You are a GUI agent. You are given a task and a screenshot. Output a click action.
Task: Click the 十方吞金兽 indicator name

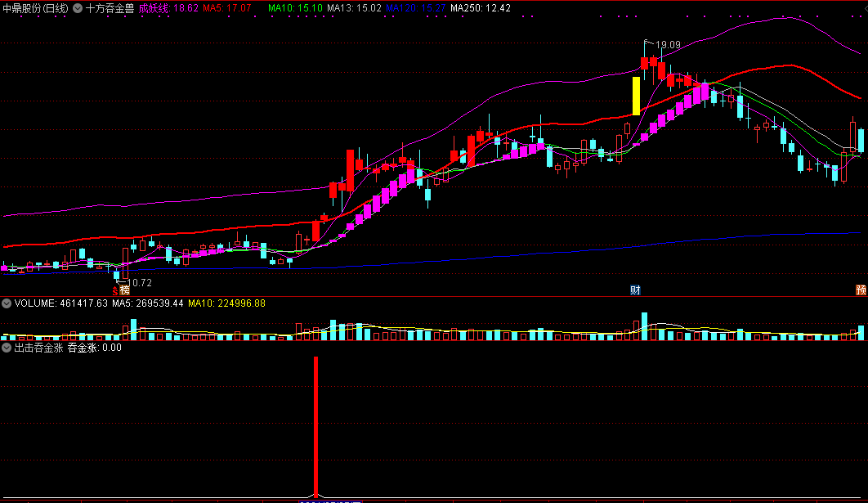[110, 8]
